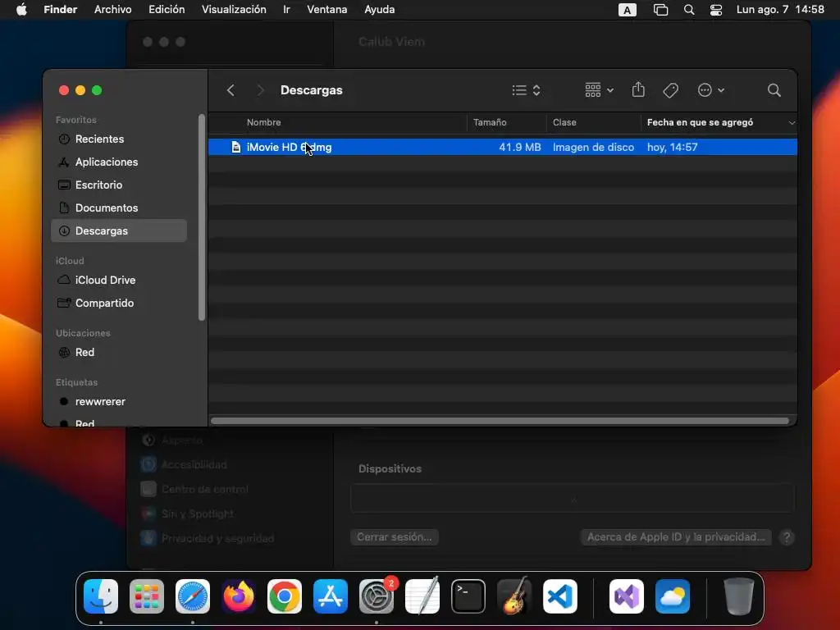Screen dimensions: 840x630
Task: Go back in Finder navigation
Action: pos(231,90)
